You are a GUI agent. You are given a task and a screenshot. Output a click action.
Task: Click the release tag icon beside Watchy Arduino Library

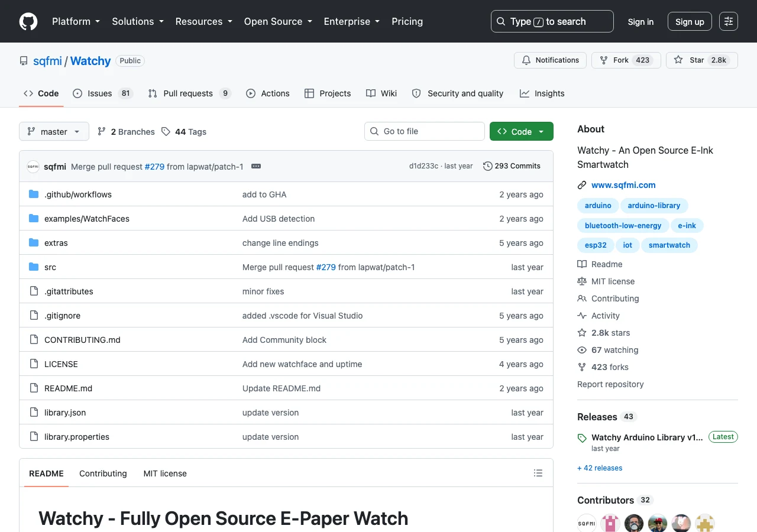point(582,438)
